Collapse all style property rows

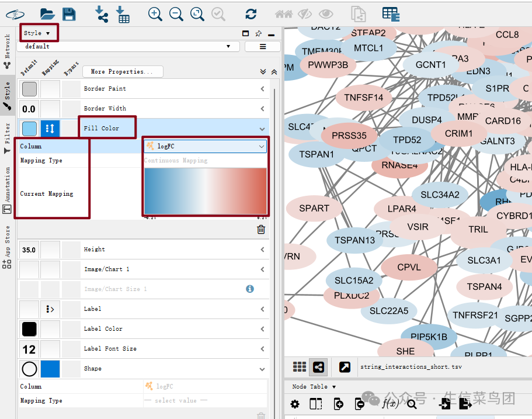(274, 72)
